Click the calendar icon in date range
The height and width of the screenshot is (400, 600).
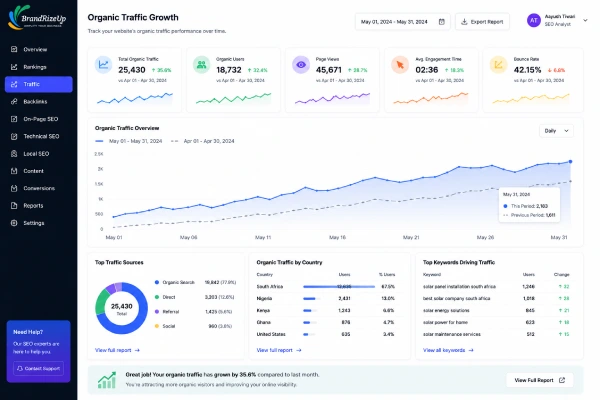(x=442, y=22)
